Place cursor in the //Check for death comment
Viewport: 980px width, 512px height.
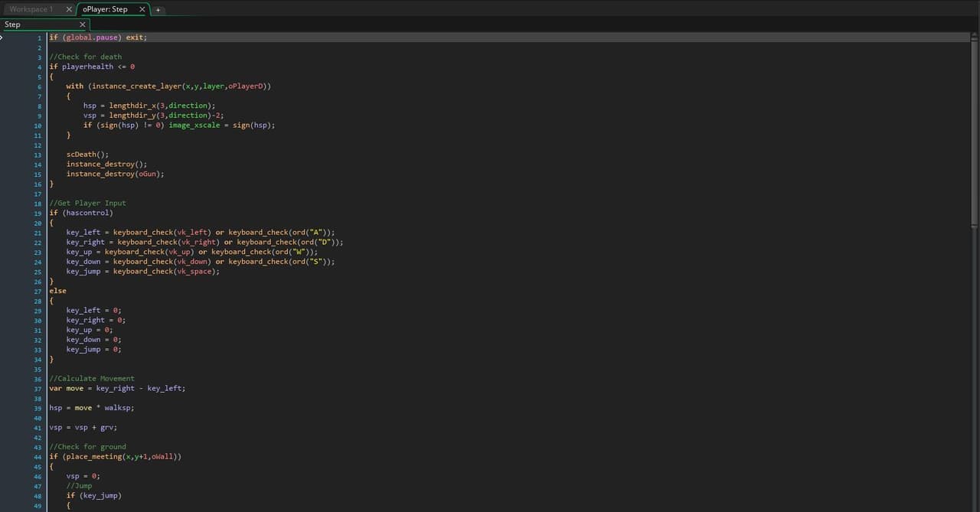(x=85, y=57)
